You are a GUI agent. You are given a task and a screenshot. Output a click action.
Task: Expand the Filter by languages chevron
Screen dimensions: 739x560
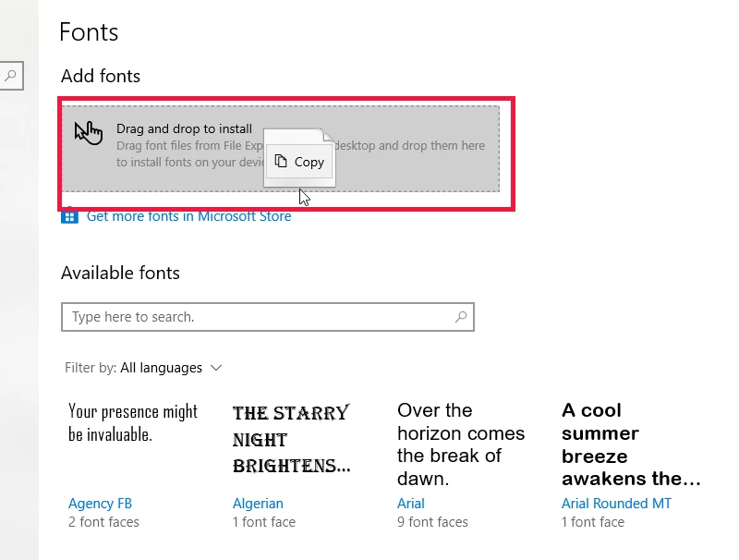(x=216, y=368)
